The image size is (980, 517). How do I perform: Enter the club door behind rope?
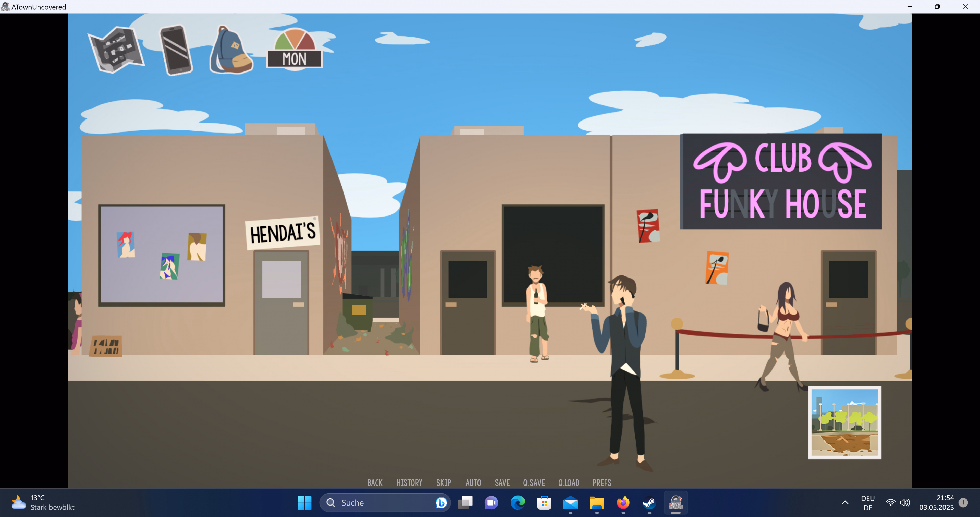tap(848, 303)
